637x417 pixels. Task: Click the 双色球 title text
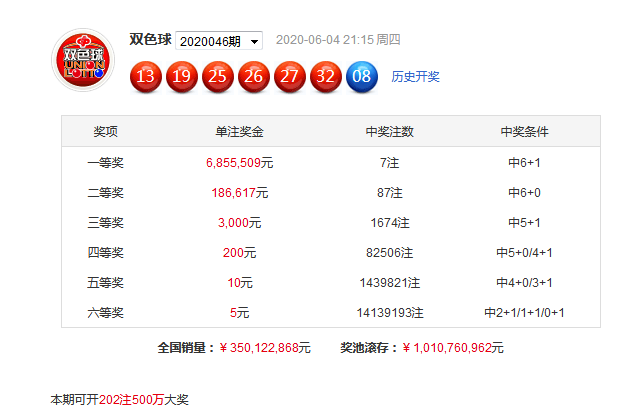tap(150, 39)
